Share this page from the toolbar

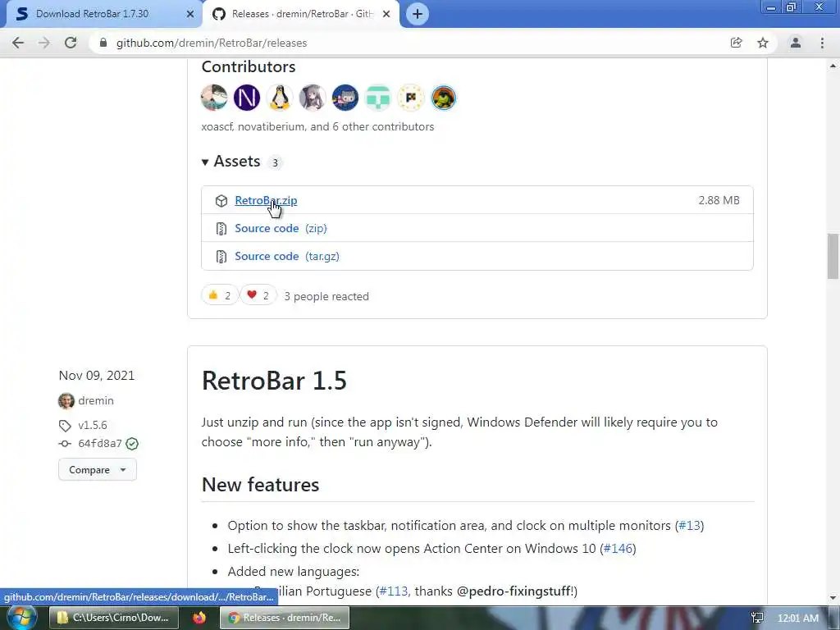(737, 43)
